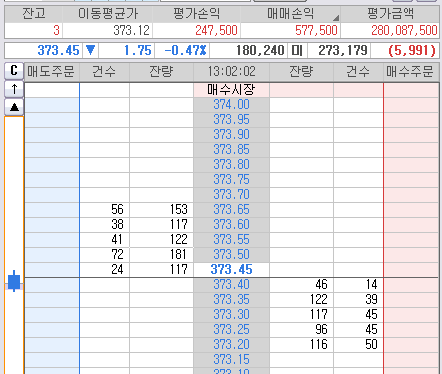Click the 매매손익 value 577,500
This screenshot has height=374, width=442.
point(316,31)
